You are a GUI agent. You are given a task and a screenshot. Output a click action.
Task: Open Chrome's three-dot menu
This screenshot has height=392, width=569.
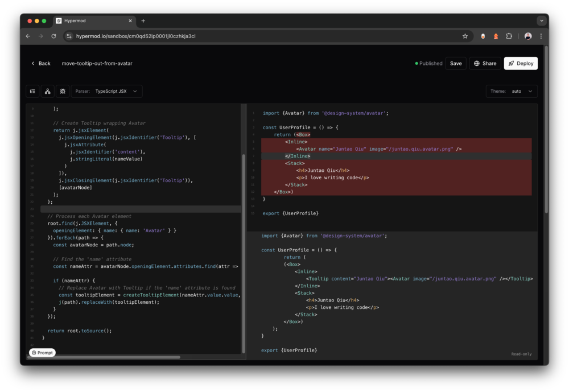coord(541,36)
